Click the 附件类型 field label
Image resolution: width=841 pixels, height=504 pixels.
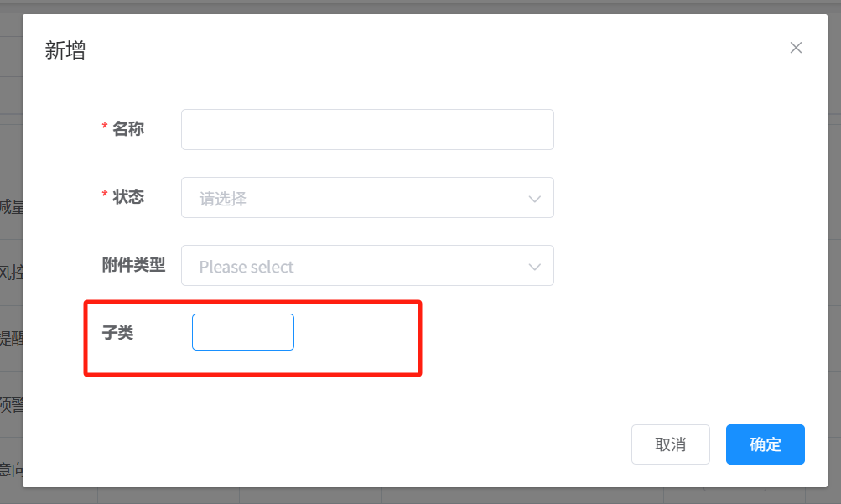click(x=133, y=265)
